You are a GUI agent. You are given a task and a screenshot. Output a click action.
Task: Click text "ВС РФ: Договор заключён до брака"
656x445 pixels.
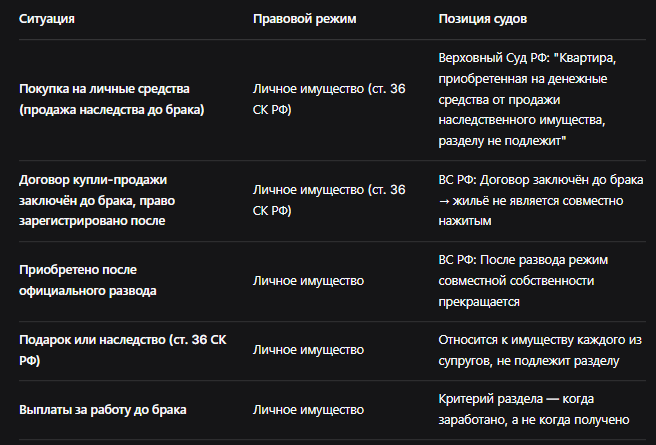(x=541, y=180)
